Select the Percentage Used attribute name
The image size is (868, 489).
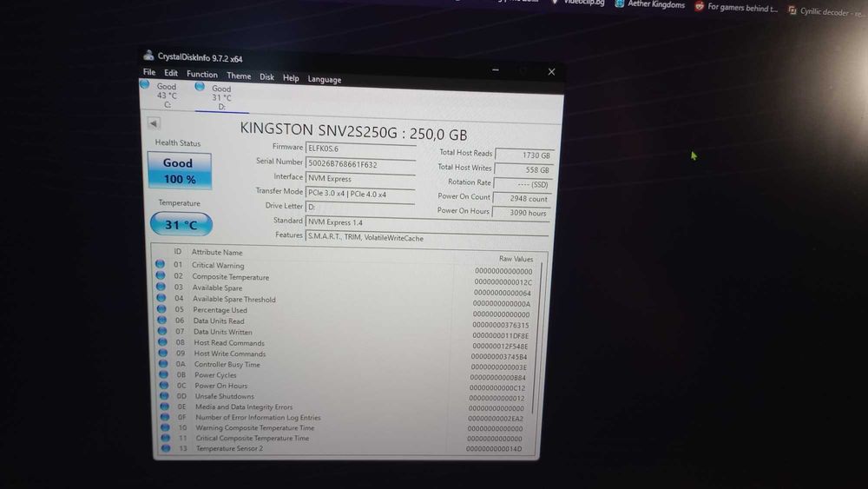pyautogui.click(x=220, y=310)
